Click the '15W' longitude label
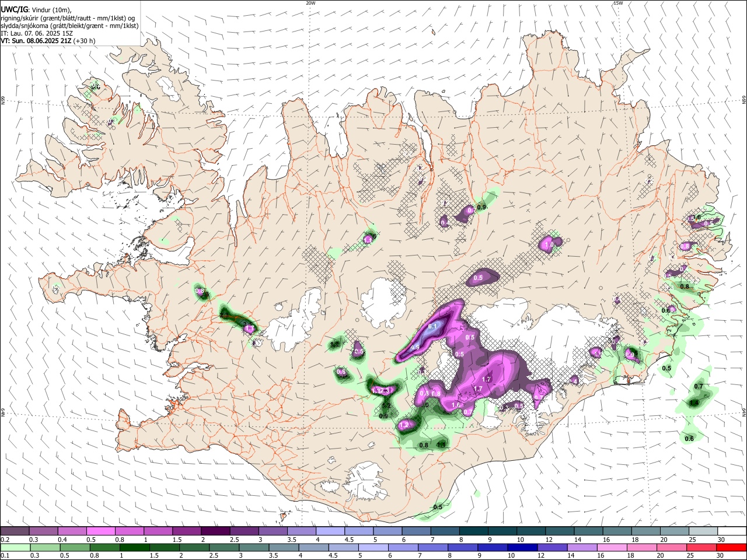Viewport: 747px width, 560px height. 618,3
